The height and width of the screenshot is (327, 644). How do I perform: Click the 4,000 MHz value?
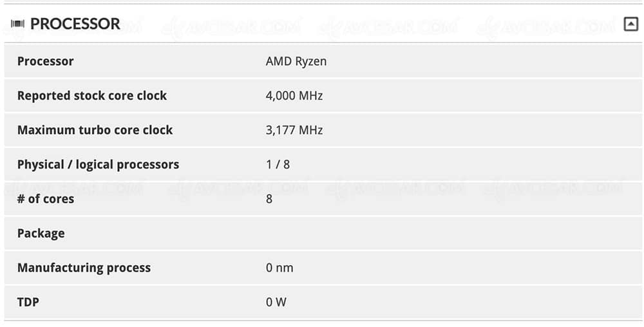(294, 96)
